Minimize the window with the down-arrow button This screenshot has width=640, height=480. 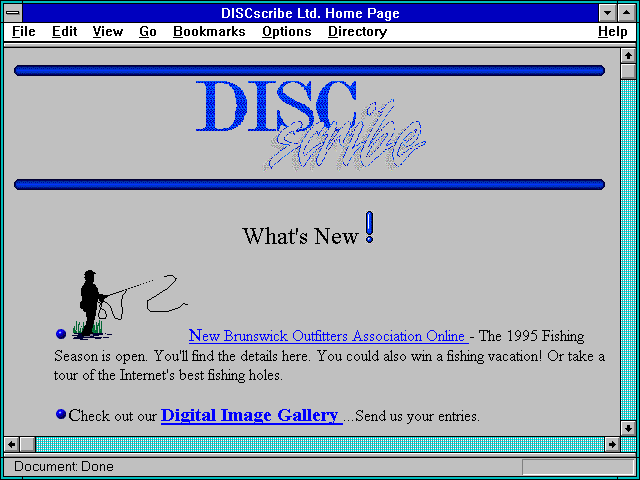pyautogui.click(x=607, y=13)
